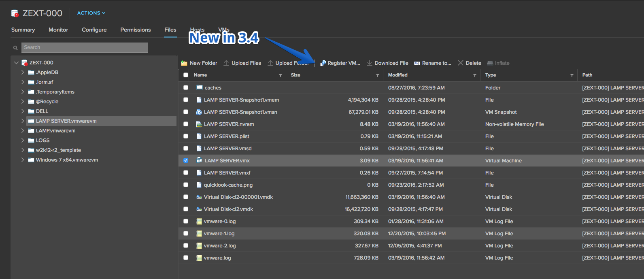Image resolution: width=644 pixels, height=279 pixels.
Task: Select the Files tab
Action: click(x=170, y=30)
